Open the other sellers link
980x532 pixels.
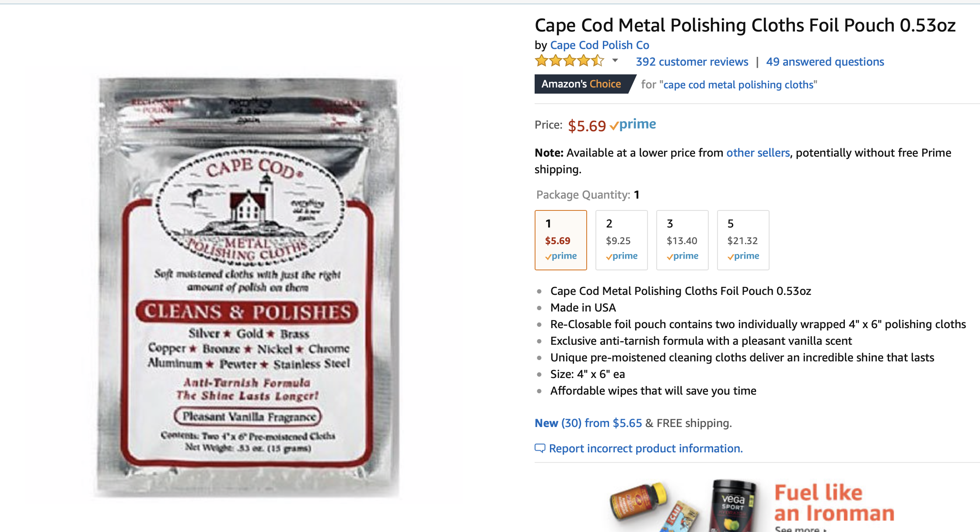[758, 153]
